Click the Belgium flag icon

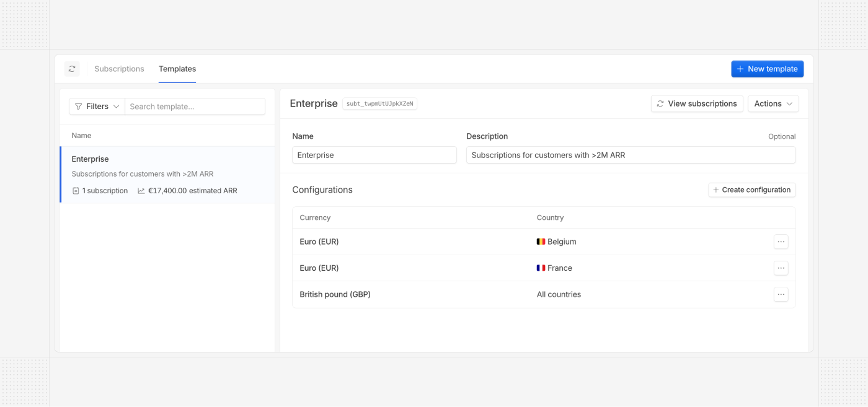tap(541, 242)
